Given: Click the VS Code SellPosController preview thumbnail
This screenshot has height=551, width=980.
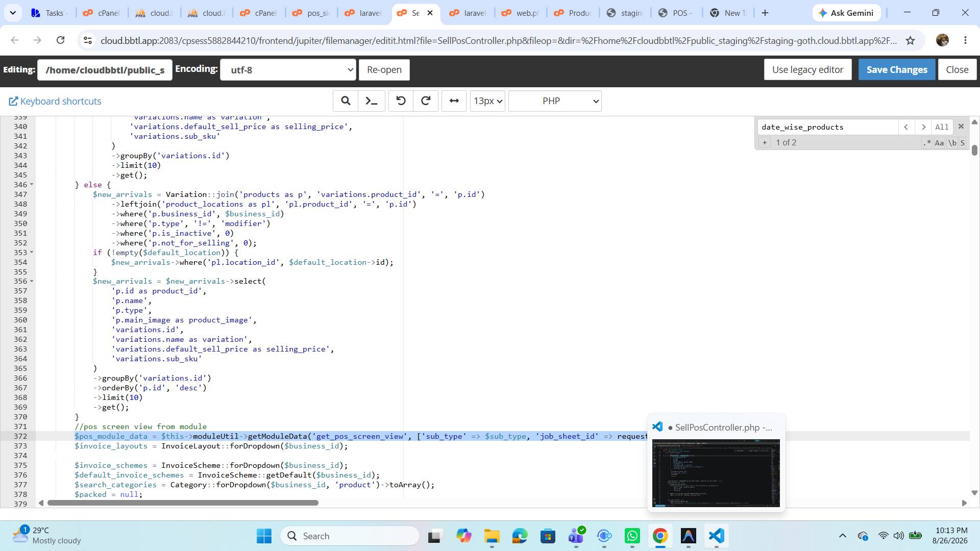Looking at the screenshot, I should pyautogui.click(x=716, y=473).
